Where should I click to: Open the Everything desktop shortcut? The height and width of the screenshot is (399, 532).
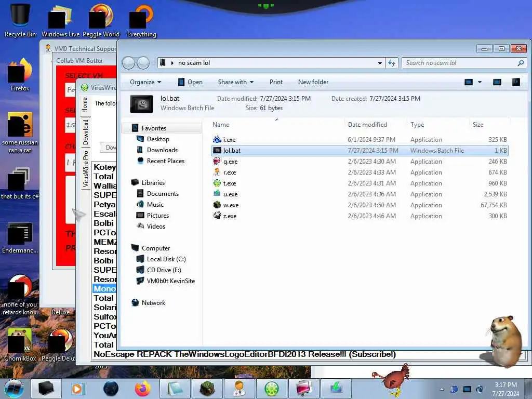(x=141, y=20)
